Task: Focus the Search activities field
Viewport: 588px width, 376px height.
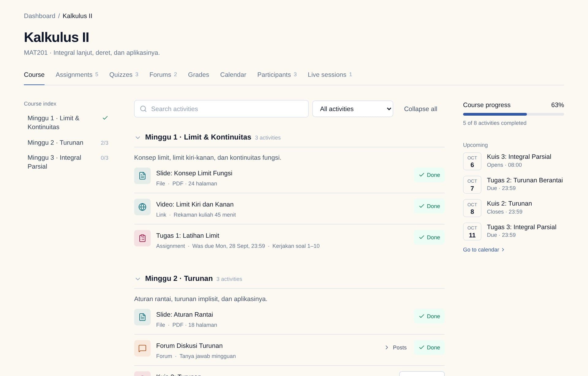Action: (x=221, y=109)
